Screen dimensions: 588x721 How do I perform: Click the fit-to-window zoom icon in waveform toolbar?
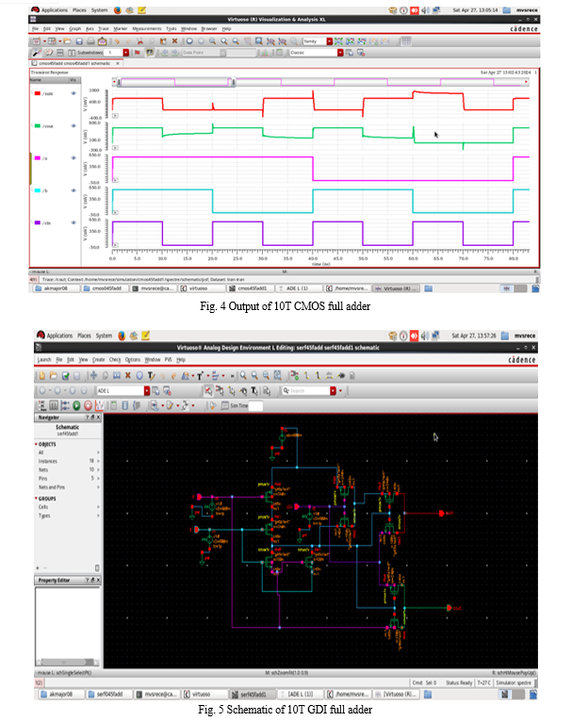[259, 41]
